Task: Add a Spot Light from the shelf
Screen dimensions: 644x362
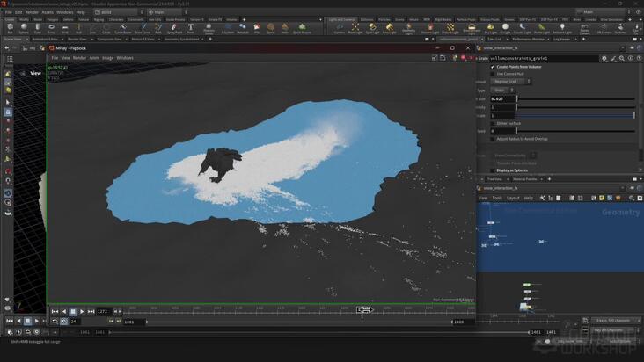Action: [372, 28]
